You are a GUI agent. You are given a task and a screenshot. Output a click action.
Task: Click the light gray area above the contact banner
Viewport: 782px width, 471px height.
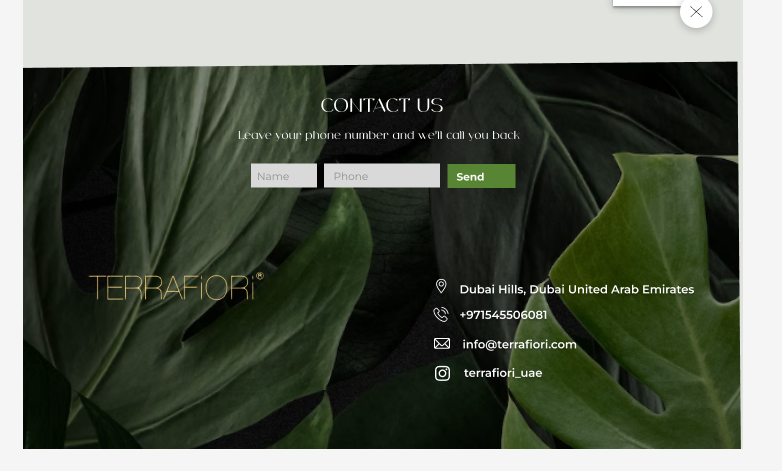pos(349,32)
